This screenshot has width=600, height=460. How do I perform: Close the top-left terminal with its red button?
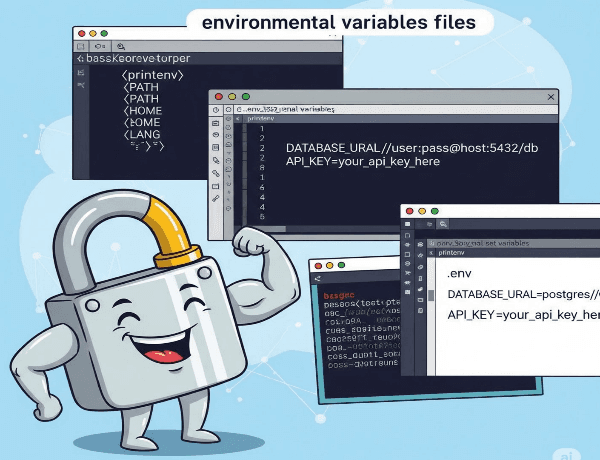tap(82, 33)
